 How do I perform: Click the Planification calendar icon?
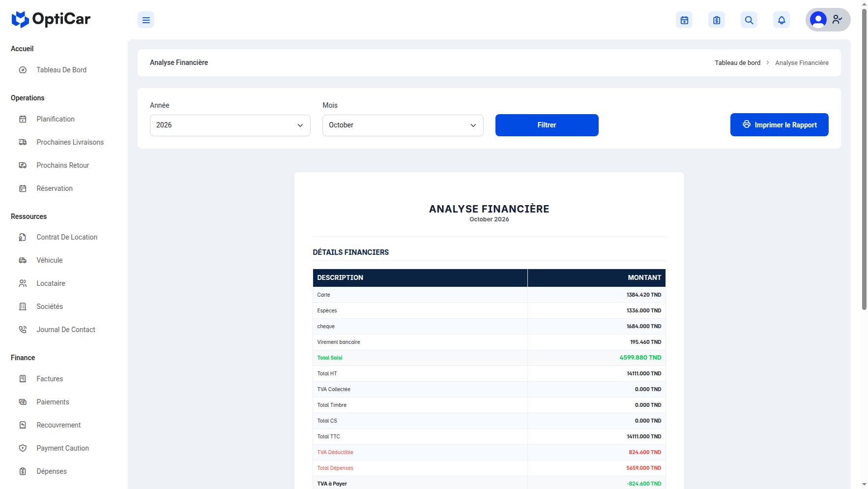[x=23, y=119]
